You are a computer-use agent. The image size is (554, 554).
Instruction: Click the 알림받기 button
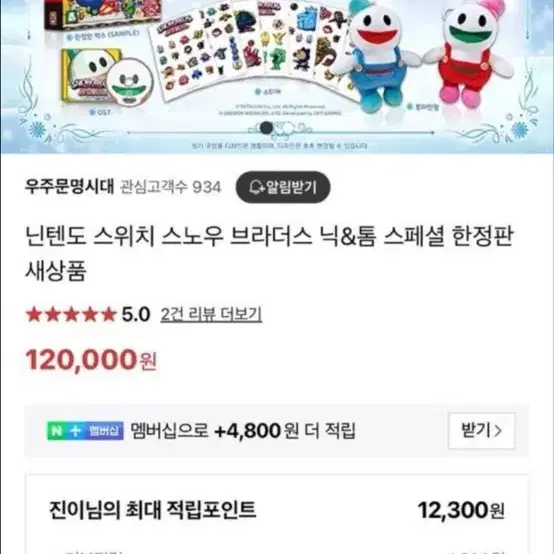[283, 187]
